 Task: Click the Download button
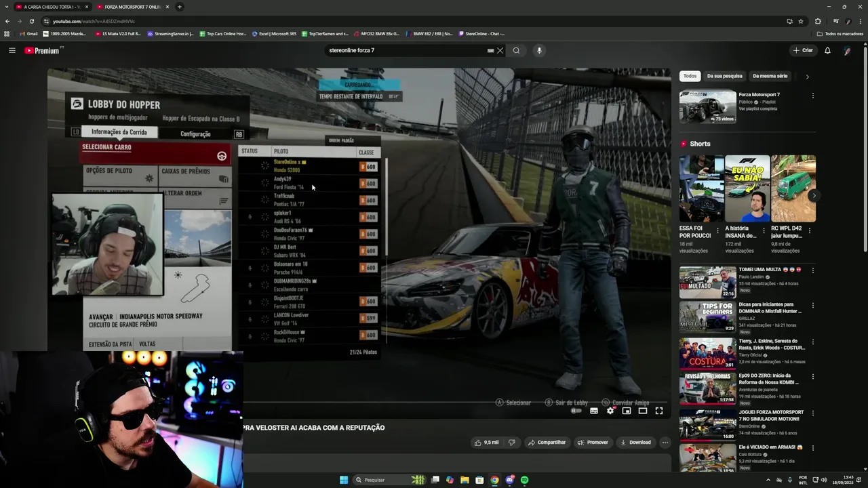(635, 443)
